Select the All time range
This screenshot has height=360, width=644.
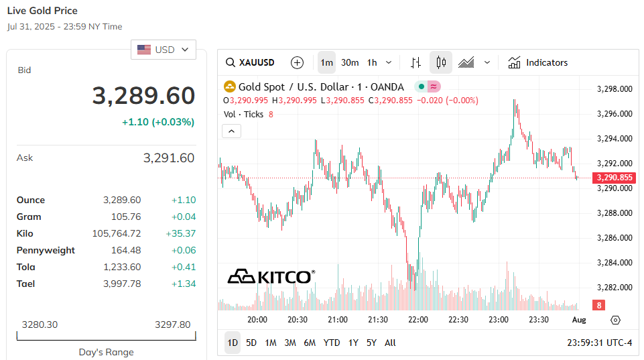390,343
